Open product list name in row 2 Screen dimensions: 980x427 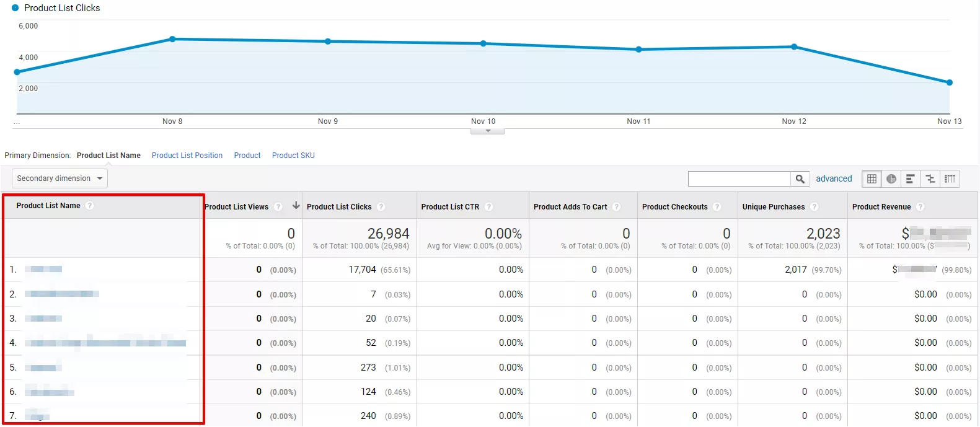coord(62,294)
